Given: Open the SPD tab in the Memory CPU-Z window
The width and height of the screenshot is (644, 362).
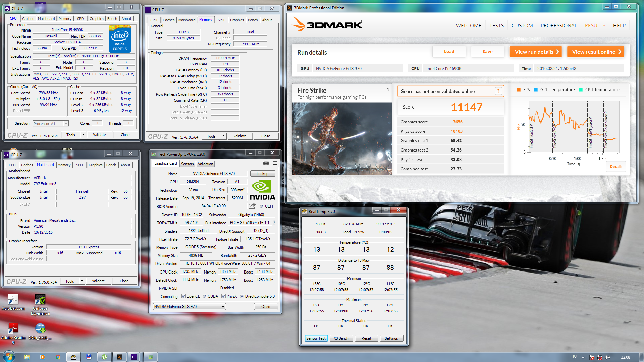Looking at the screenshot, I should click(221, 20).
